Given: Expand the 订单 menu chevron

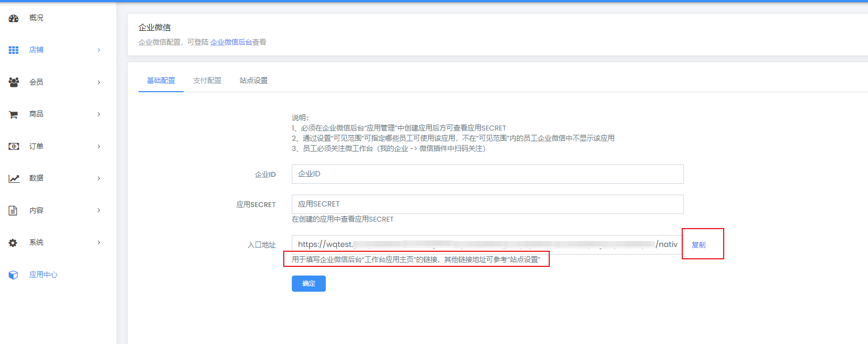Looking at the screenshot, I should (99, 146).
